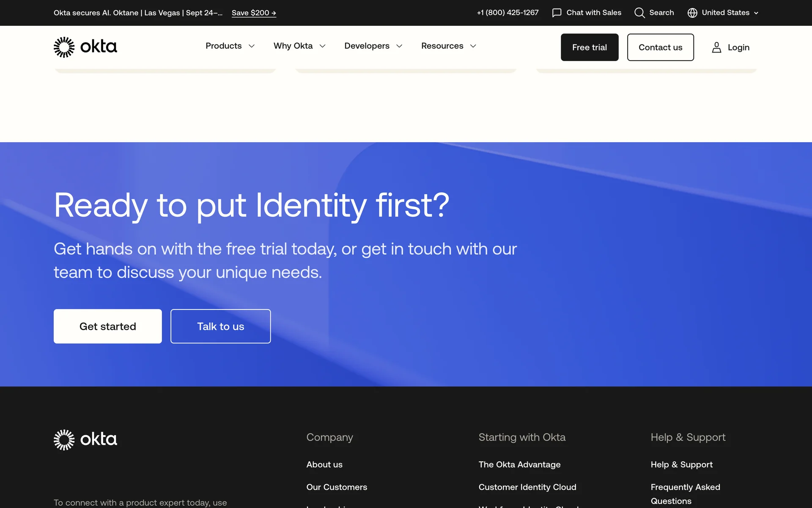Click the Contact us button
The width and height of the screenshot is (812, 508).
click(x=660, y=47)
